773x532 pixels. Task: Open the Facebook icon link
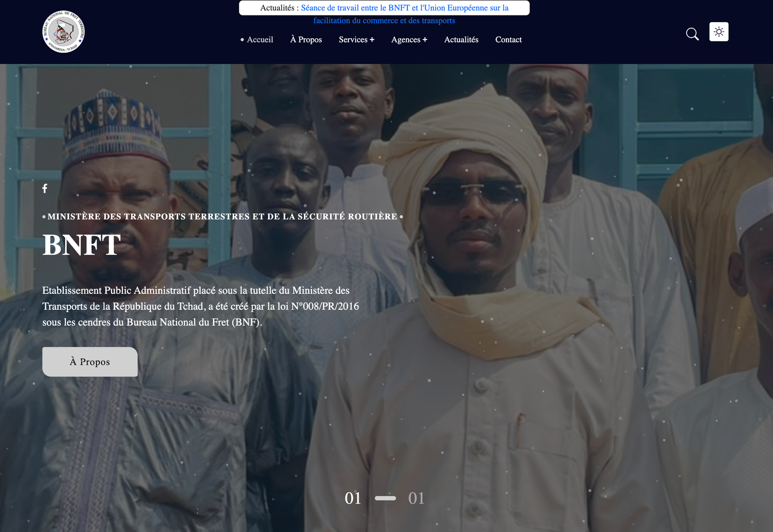pos(45,188)
